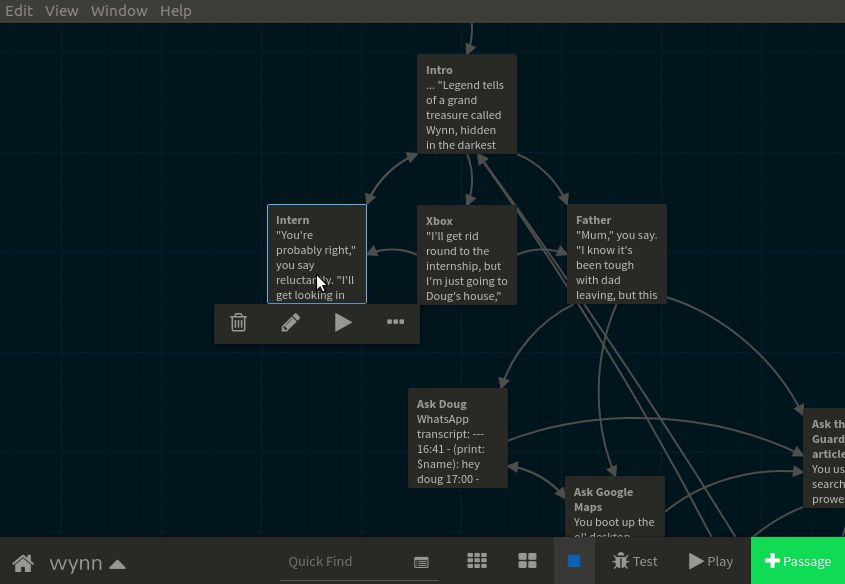Show only story structure with small grid
845x584 pixels.
click(477, 561)
